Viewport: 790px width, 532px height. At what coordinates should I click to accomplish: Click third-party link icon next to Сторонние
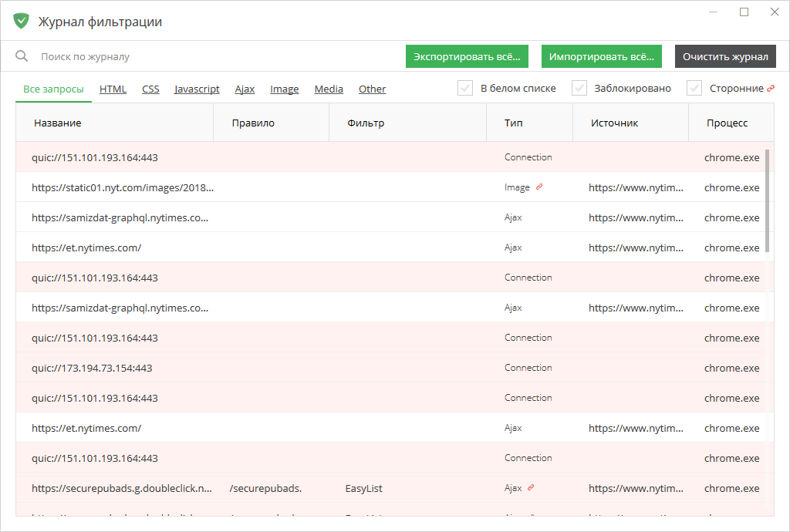click(770, 89)
